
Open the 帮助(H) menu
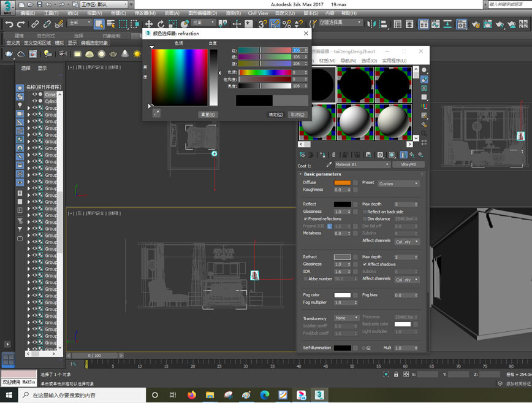coord(349,13)
